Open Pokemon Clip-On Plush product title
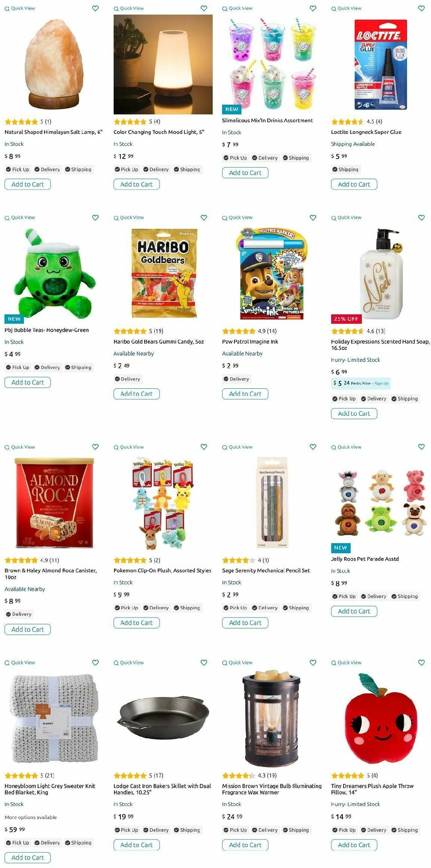The width and height of the screenshot is (431, 868). (162, 570)
